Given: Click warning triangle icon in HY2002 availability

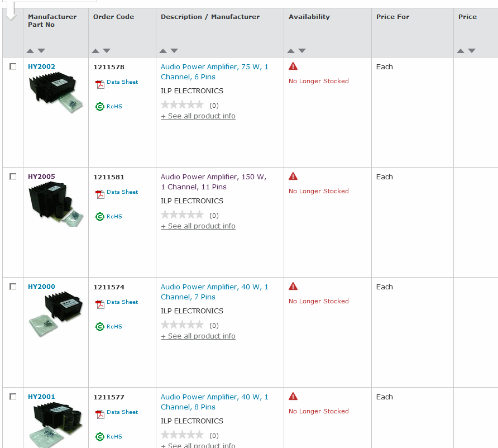Looking at the screenshot, I should [x=293, y=66].
